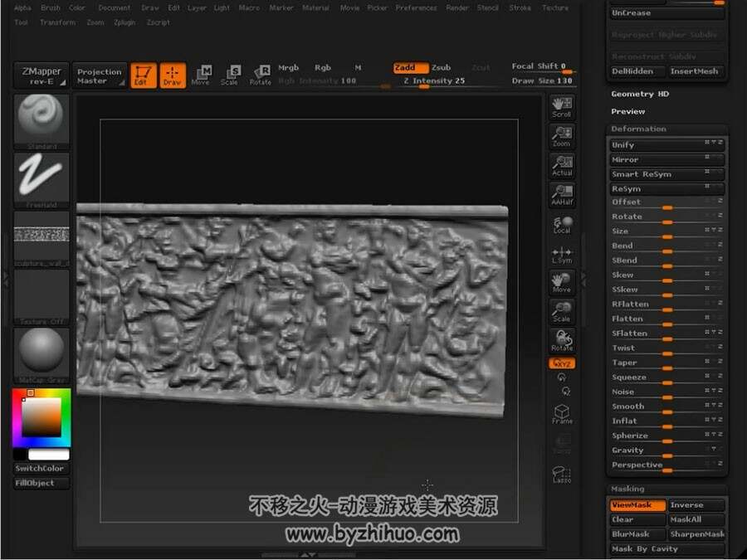Open the current material sphere picker
This screenshot has height=560, width=747.
coord(41,355)
